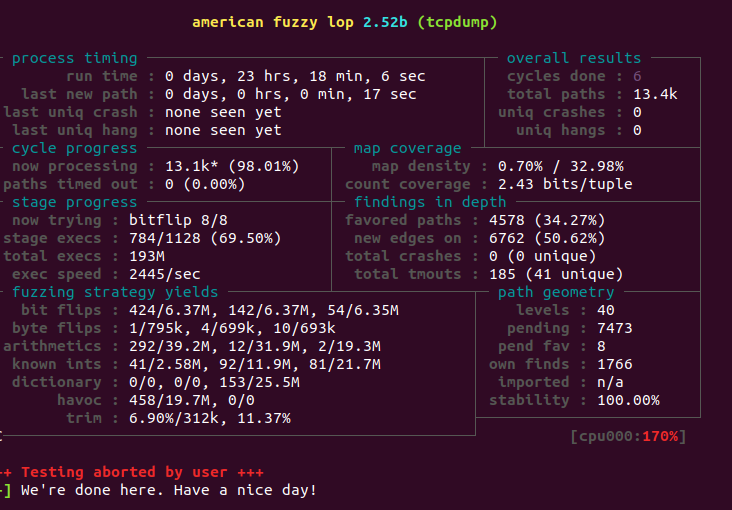Screen dimensions: 732x510
Task: Click arithmetics values starting '292/39.2M'
Action: pos(254,346)
